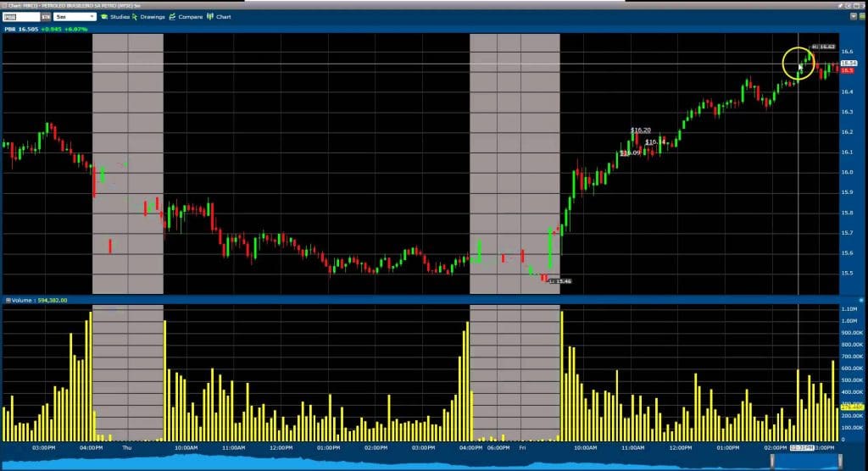Viewport: 868px width, 471px height.
Task: Click the candlestick Chart icon
Action: (210, 17)
